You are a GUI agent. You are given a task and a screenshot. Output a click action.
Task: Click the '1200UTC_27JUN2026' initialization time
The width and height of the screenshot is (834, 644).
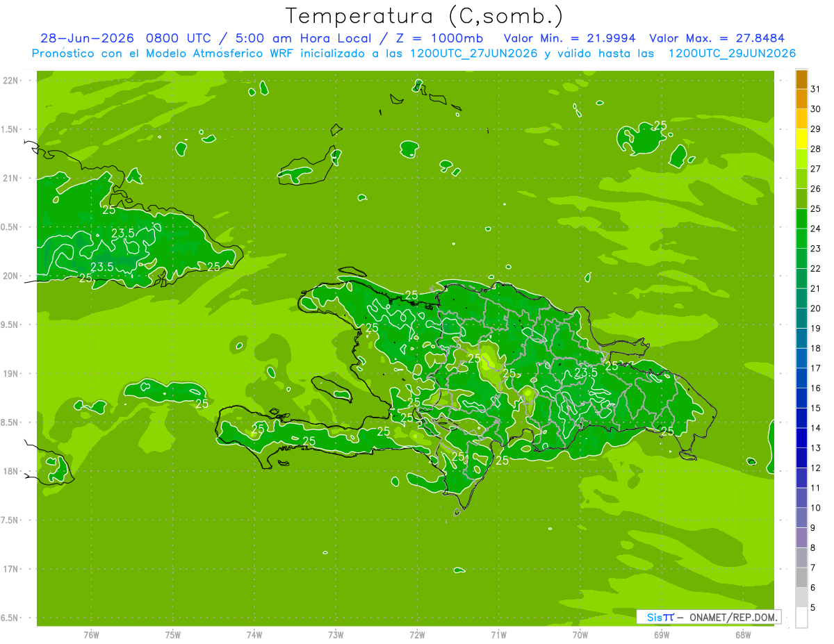coord(474,53)
